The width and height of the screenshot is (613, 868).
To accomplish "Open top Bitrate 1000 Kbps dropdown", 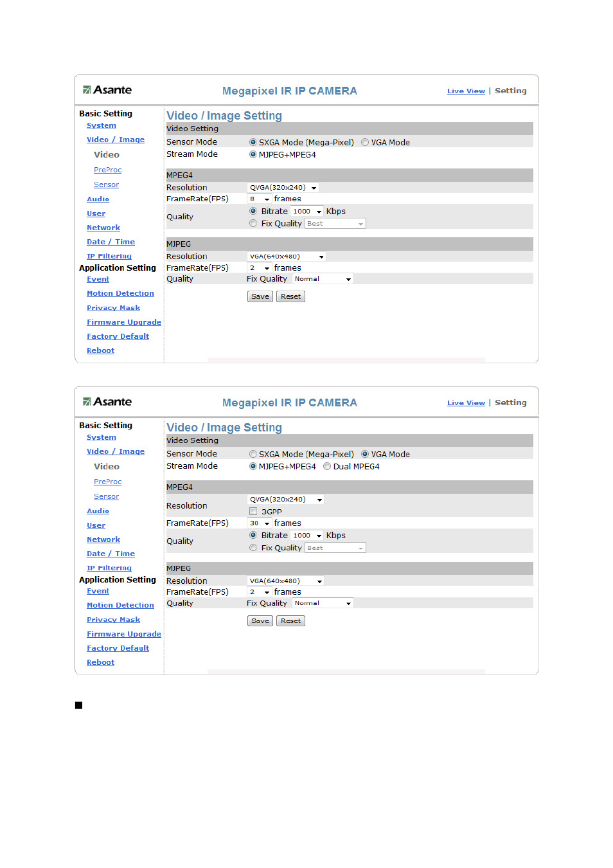I will 307,211.
